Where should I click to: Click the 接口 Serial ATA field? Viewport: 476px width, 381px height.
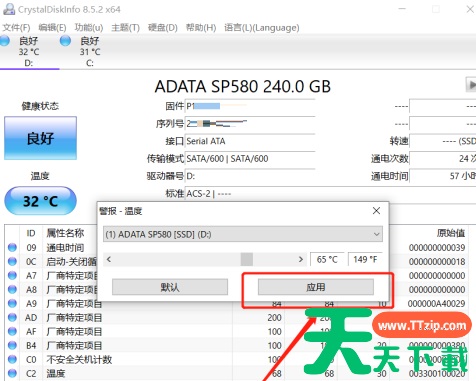pyautogui.click(x=250, y=141)
